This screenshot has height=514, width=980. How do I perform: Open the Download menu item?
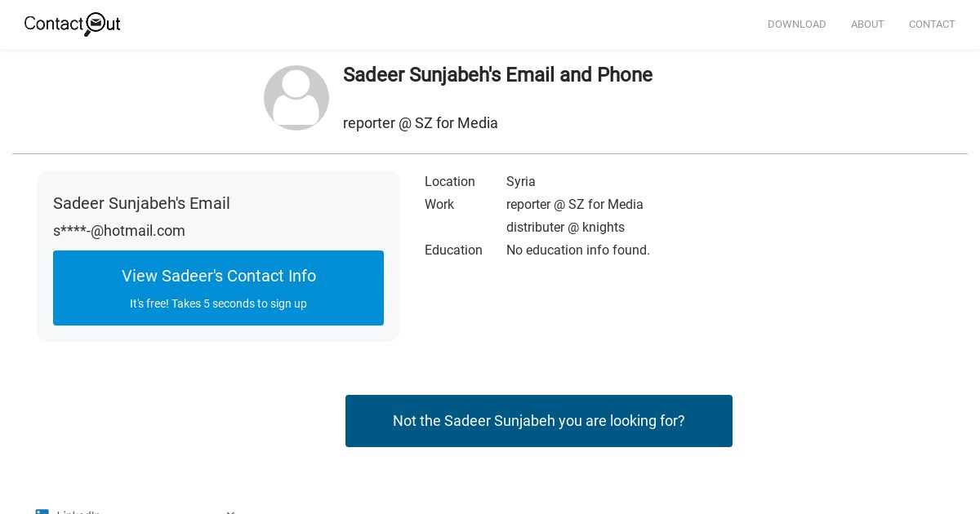pos(796,24)
